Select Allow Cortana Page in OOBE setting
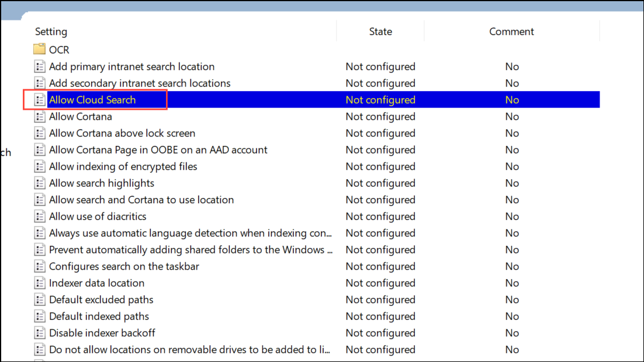 tap(158, 150)
